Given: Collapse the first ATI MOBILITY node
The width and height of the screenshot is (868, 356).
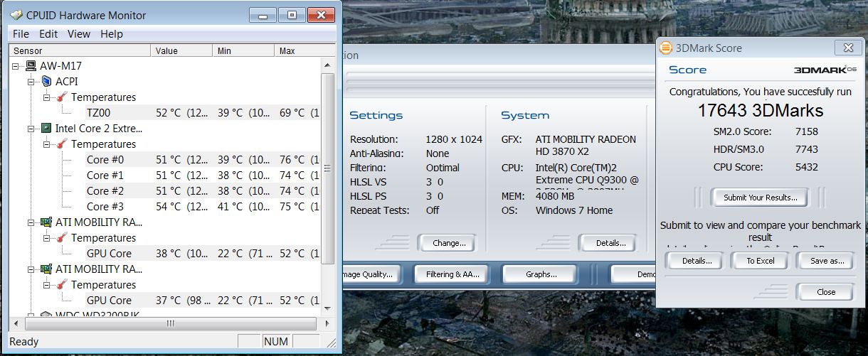Looking at the screenshot, I should tap(31, 222).
